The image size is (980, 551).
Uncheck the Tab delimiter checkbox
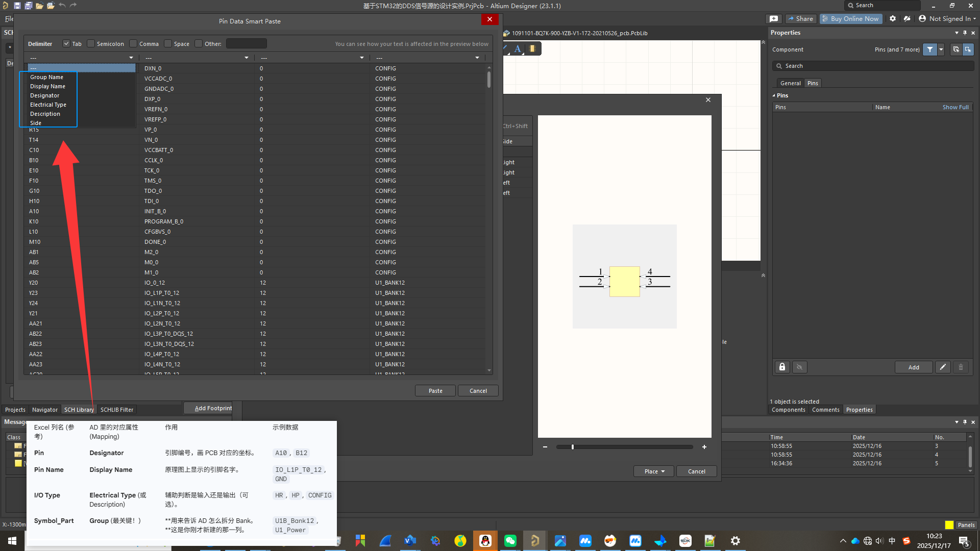pyautogui.click(x=66, y=44)
